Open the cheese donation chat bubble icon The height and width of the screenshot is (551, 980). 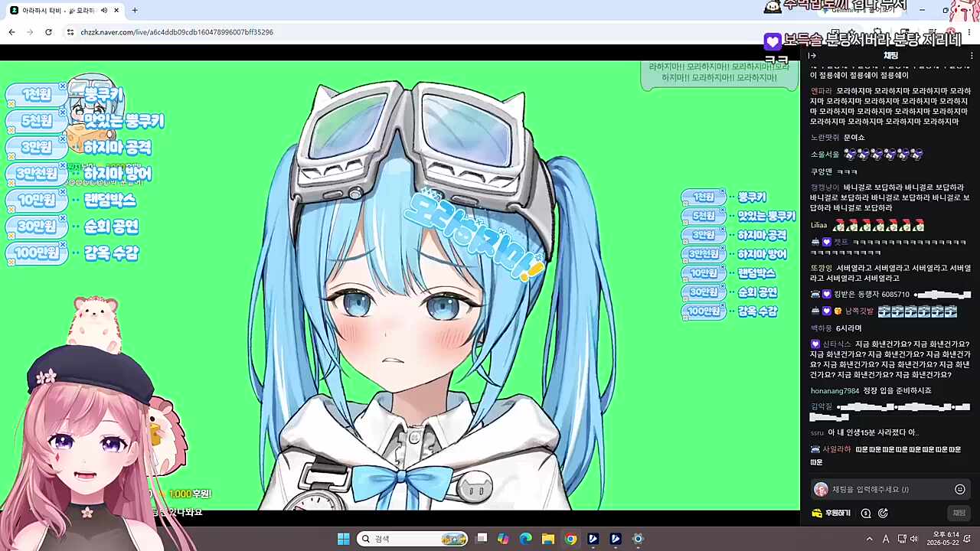[866, 514]
